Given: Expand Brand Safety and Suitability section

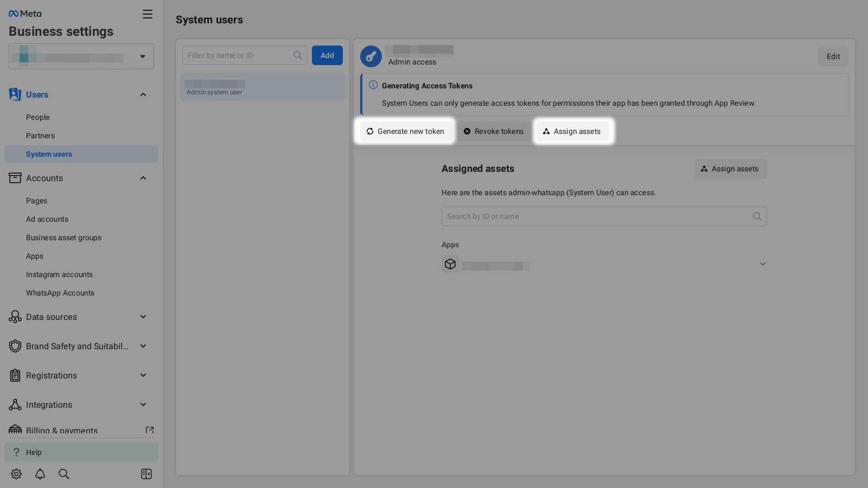Looking at the screenshot, I should tap(143, 346).
